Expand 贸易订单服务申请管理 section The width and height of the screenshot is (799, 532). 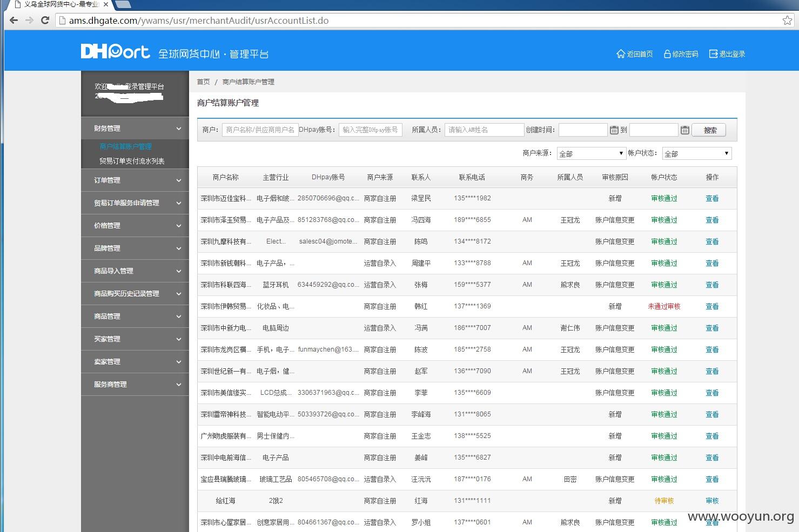point(135,203)
